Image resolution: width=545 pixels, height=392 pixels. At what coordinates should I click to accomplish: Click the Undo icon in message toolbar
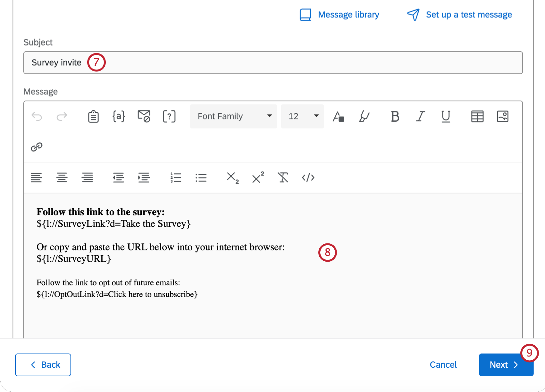[37, 116]
